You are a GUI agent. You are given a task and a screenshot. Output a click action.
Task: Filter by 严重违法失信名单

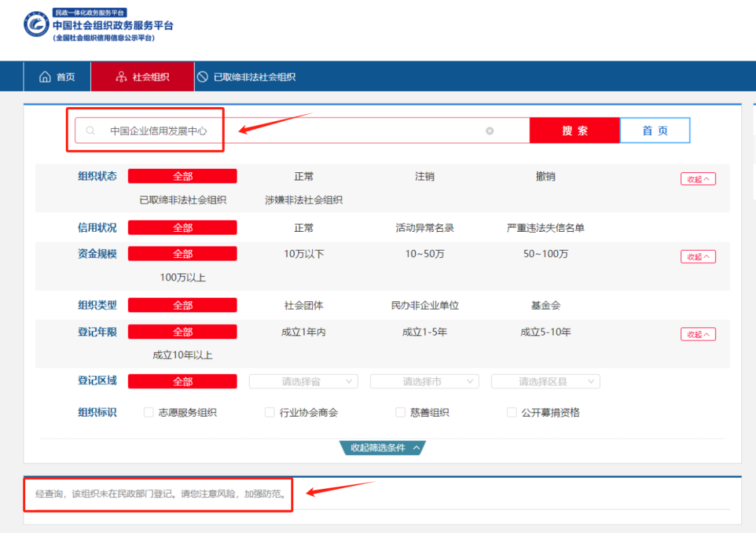(x=545, y=228)
